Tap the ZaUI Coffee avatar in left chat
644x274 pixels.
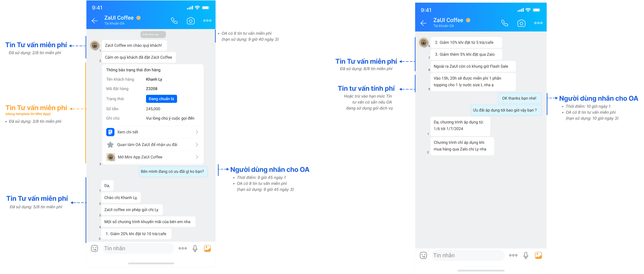[x=95, y=45]
